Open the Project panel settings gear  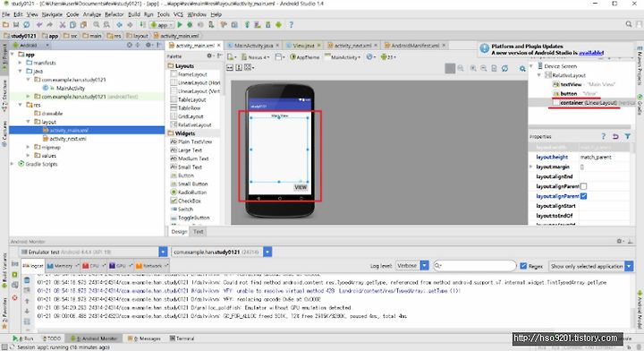(148, 45)
